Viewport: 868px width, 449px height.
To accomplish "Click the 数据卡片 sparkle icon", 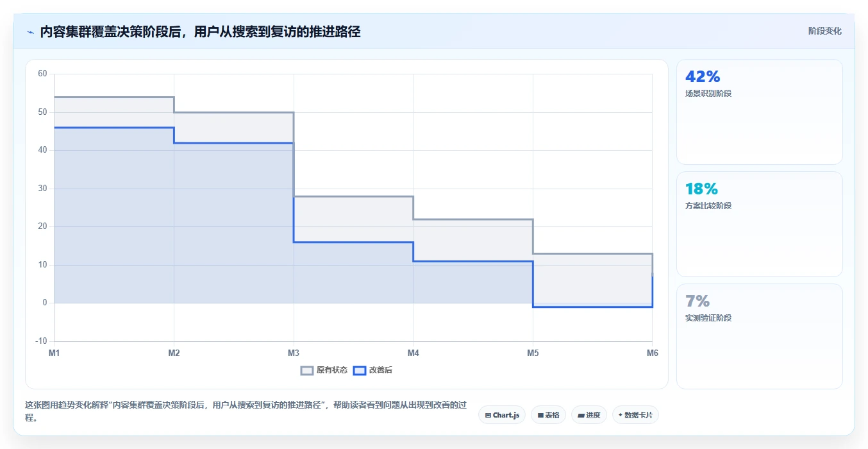I will [621, 415].
